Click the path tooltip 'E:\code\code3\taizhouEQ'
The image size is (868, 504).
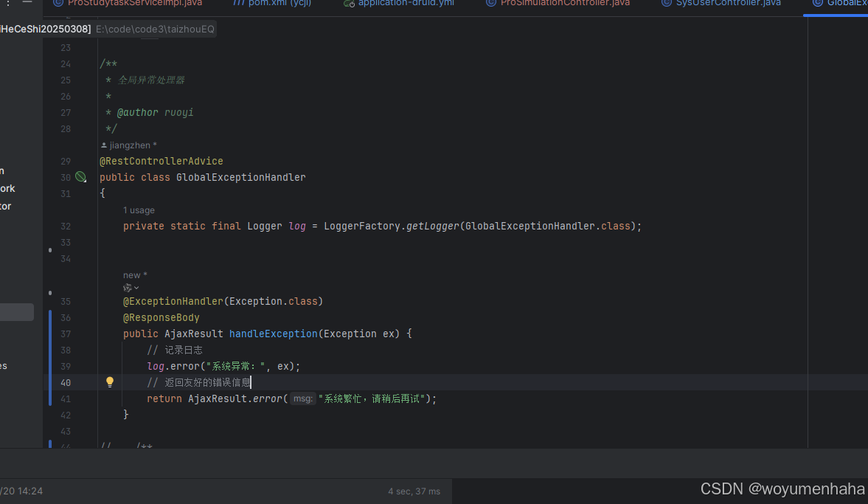tap(155, 29)
